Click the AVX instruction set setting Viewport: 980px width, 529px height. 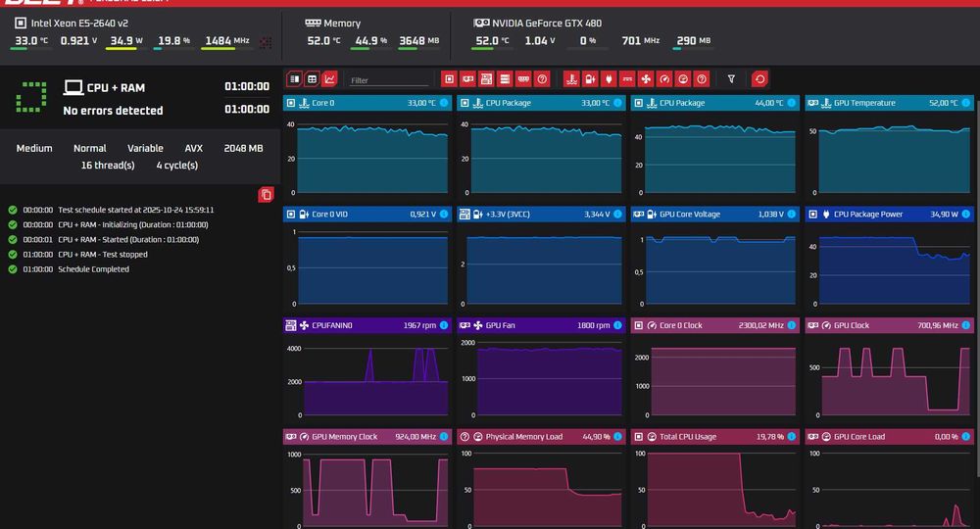[194, 148]
